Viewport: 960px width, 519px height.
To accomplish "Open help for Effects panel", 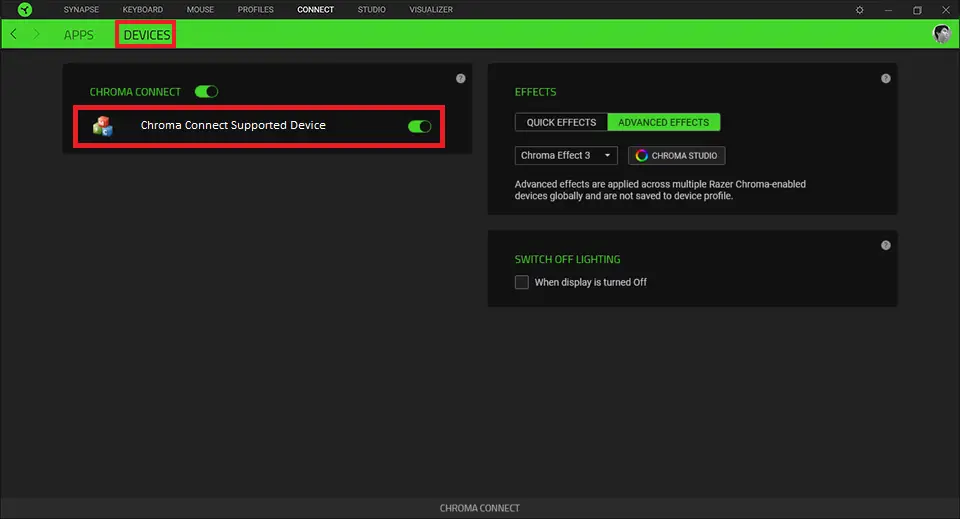I will pyautogui.click(x=885, y=78).
